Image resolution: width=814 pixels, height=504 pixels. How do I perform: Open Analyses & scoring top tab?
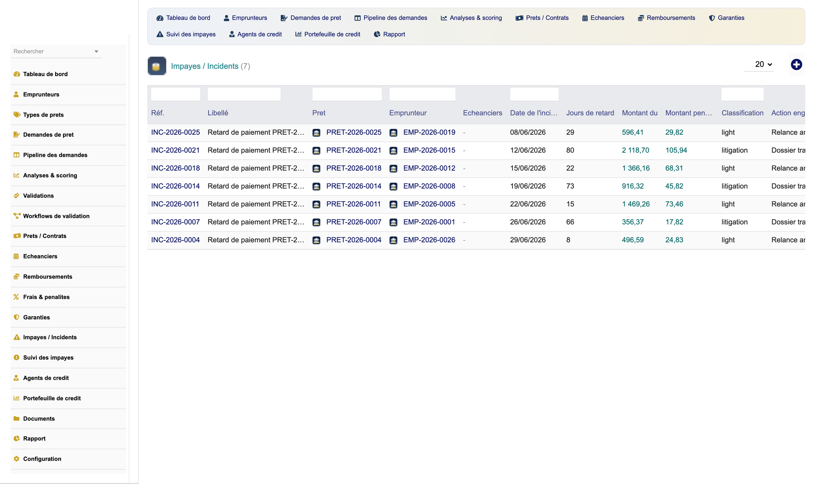point(471,18)
